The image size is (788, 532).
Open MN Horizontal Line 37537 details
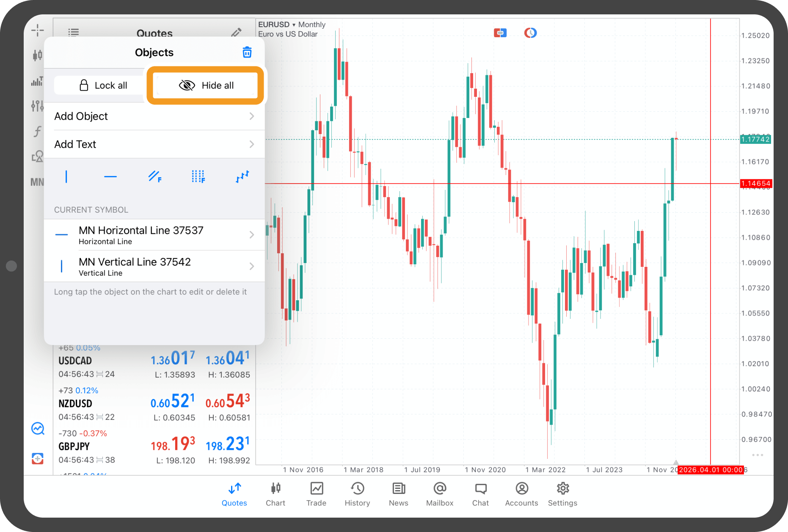154,235
